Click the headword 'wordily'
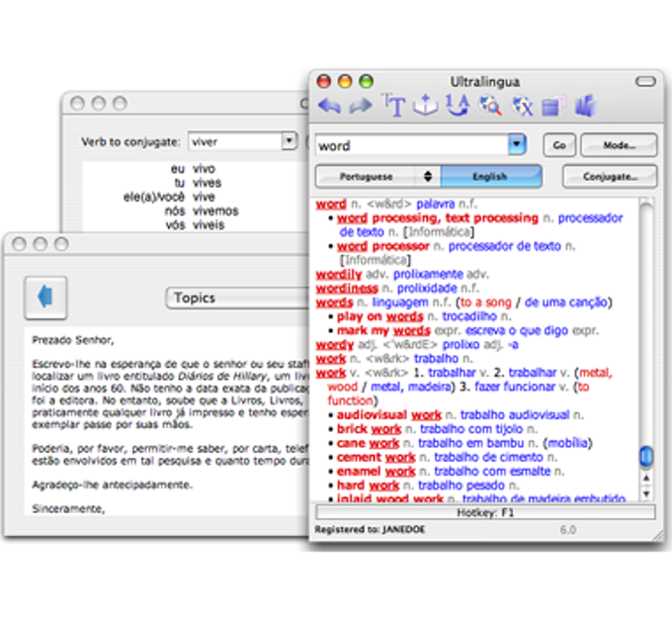Viewport: 672px width, 619px height. (339, 274)
